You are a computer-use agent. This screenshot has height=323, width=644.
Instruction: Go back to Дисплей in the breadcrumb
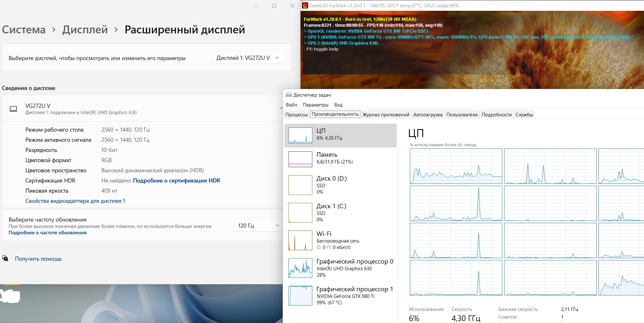tap(85, 30)
